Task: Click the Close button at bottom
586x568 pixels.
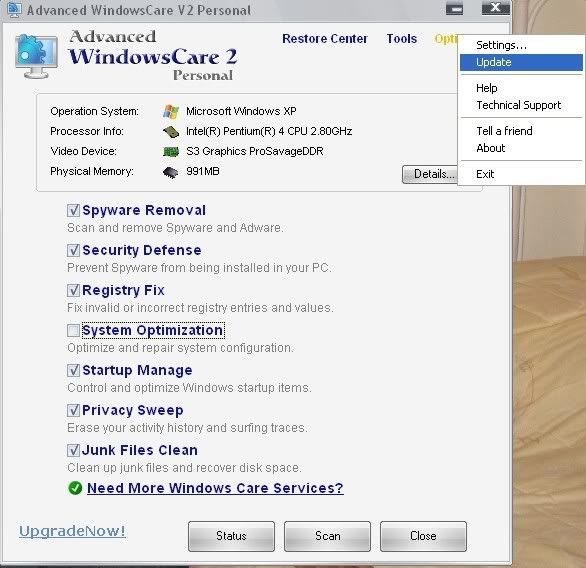Action: [x=423, y=536]
